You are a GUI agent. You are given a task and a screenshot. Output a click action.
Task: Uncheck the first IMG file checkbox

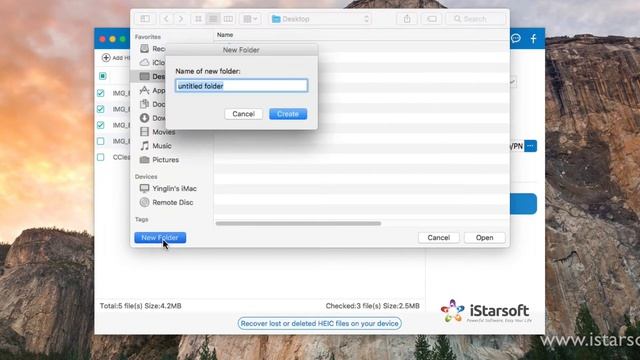click(x=101, y=93)
